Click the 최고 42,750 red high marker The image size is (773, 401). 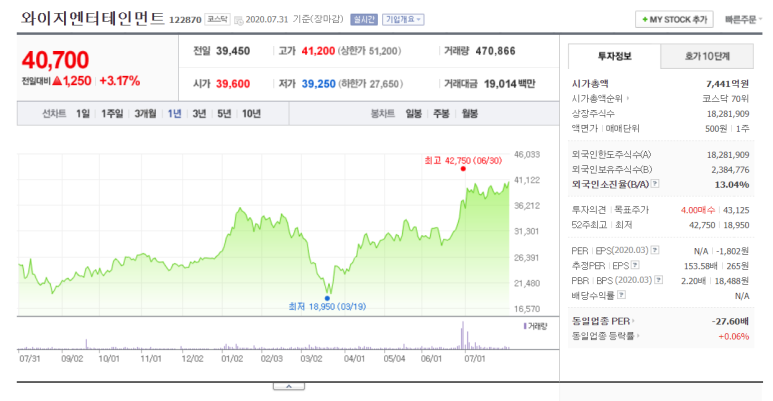pos(463,169)
